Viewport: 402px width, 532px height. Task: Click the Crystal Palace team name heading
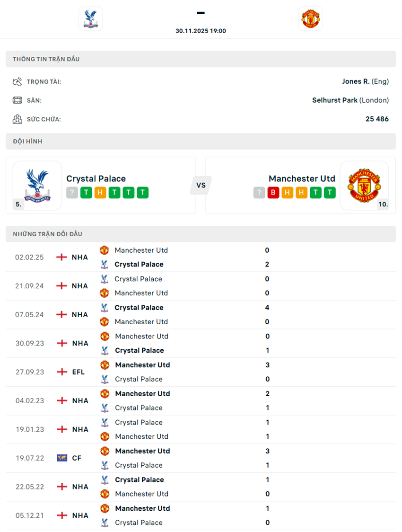pos(96,178)
